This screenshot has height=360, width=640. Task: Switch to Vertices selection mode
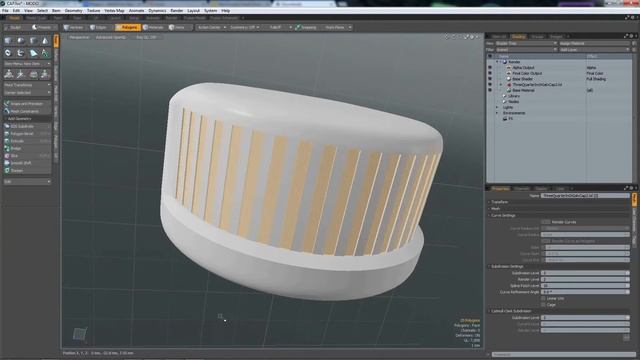[73, 27]
